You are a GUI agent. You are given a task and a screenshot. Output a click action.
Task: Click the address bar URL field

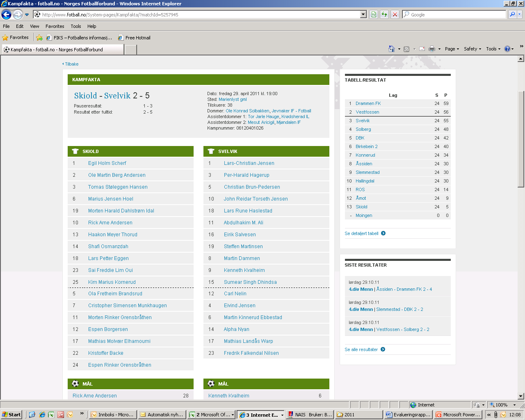click(x=197, y=14)
